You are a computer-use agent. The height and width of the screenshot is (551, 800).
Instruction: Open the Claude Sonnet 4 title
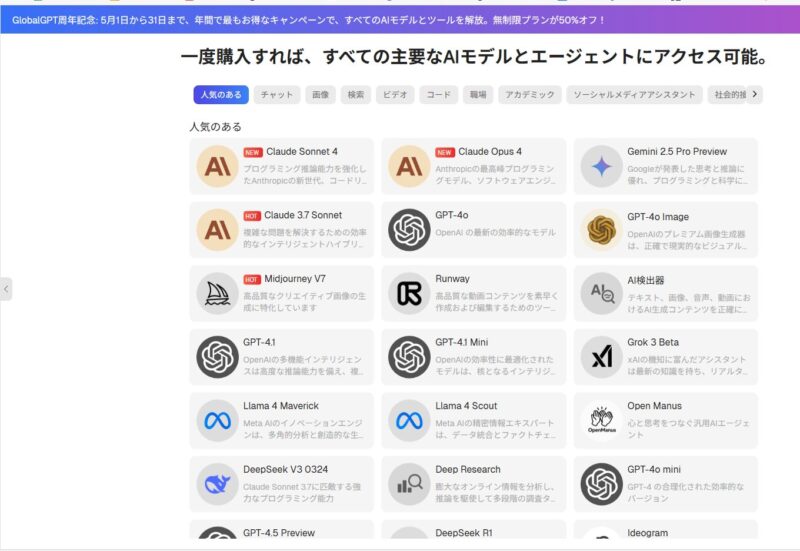click(302, 152)
